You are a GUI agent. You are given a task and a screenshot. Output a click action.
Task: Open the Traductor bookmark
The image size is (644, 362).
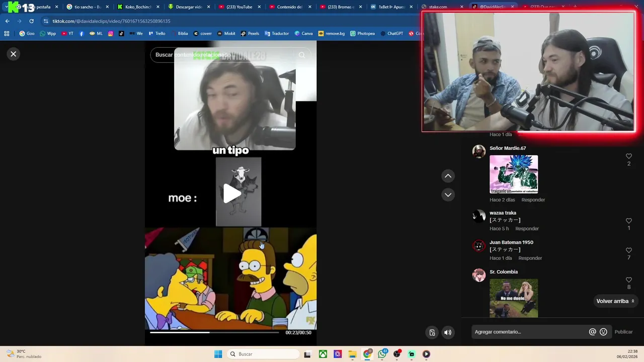276,34
